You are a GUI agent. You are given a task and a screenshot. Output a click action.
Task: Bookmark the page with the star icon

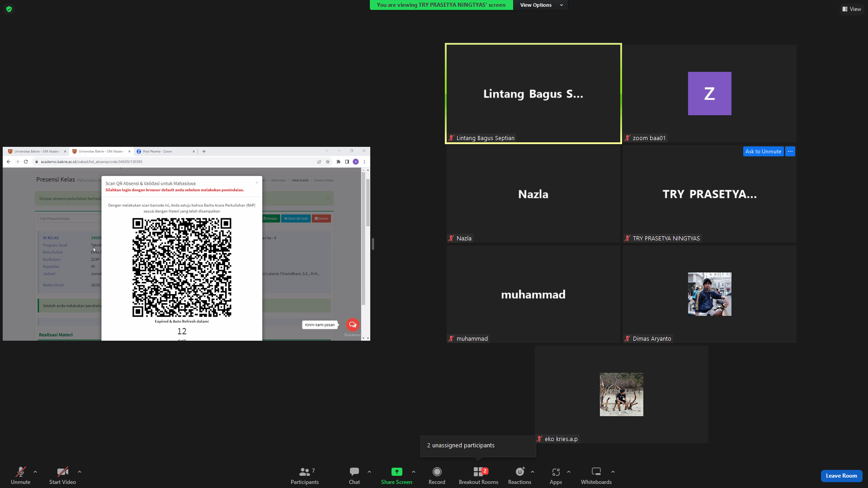click(x=328, y=162)
